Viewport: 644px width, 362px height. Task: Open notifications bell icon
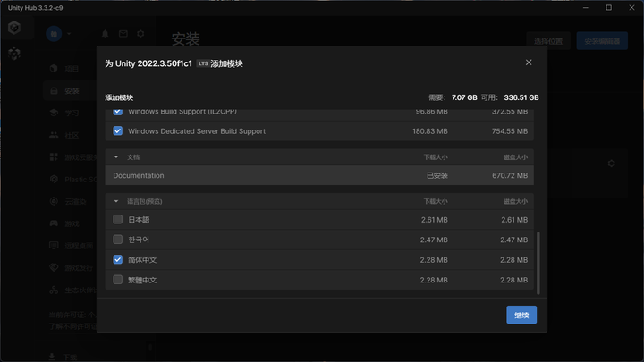pyautogui.click(x=106, y=34)
